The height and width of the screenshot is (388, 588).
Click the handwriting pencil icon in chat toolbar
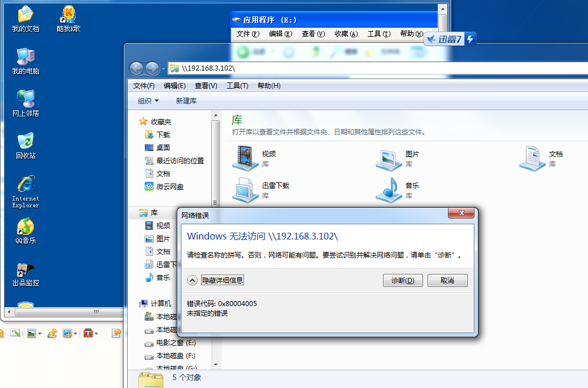coord(15,333)
